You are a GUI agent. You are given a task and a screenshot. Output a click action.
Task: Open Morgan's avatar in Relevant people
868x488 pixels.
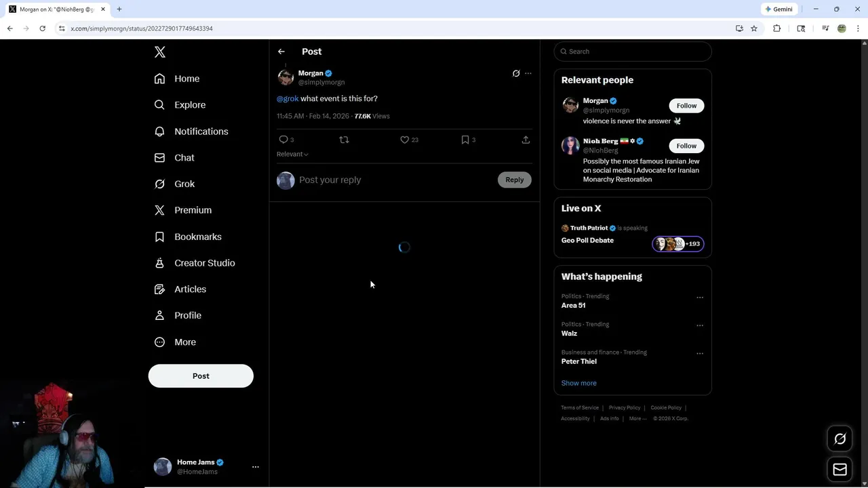(570, 105)
